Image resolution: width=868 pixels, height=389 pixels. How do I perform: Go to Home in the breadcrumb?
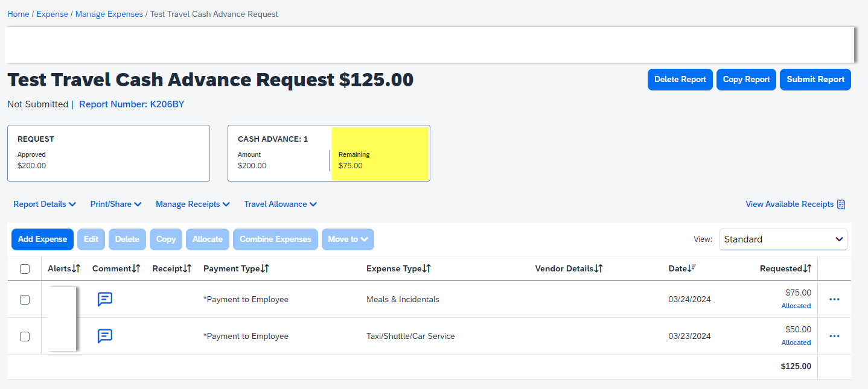point(18,14)
